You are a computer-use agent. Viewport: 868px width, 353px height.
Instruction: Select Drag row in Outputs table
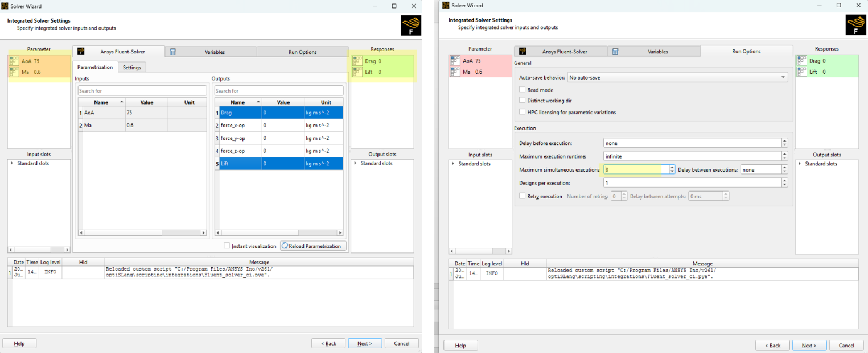pyautogui.click(x=279, y=113)
